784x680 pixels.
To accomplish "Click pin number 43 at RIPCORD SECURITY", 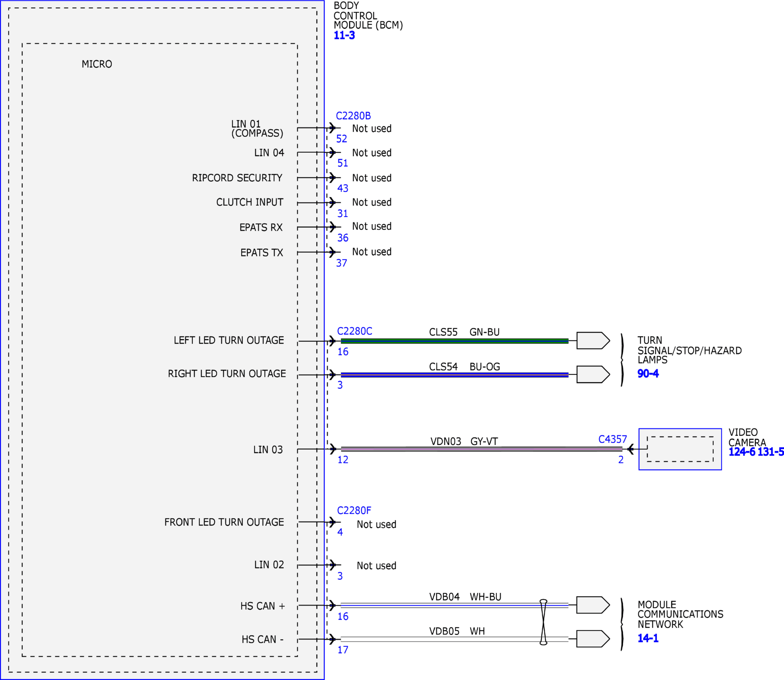I will point(343,189).
